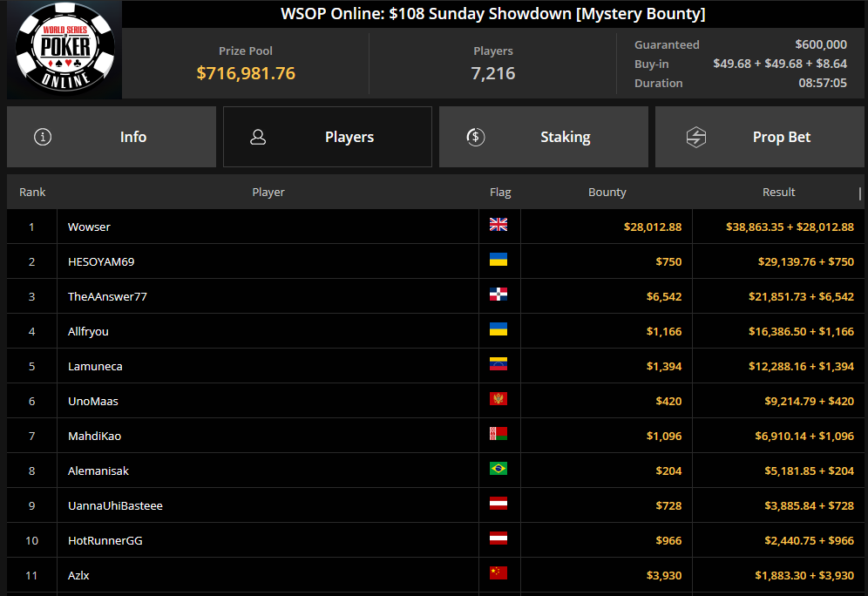
Task: Select player name Lamuneca
Action: pos(95,366)
